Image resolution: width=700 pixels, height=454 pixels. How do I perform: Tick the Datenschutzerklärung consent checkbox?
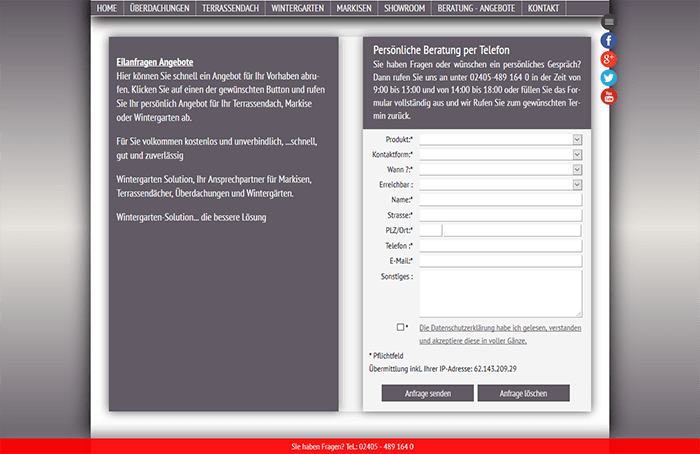(400, 327)
